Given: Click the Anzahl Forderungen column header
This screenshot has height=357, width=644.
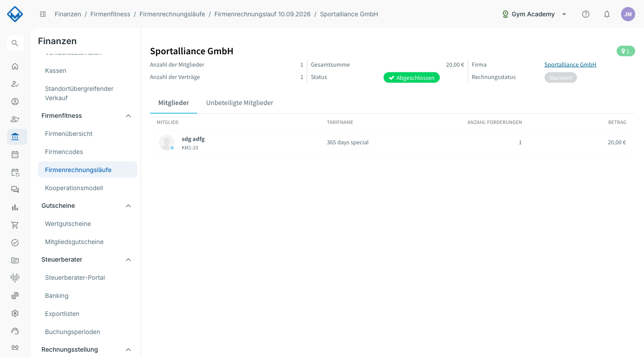Looking at the screenshot, I should pyautogui.click(x=494, y=122).
